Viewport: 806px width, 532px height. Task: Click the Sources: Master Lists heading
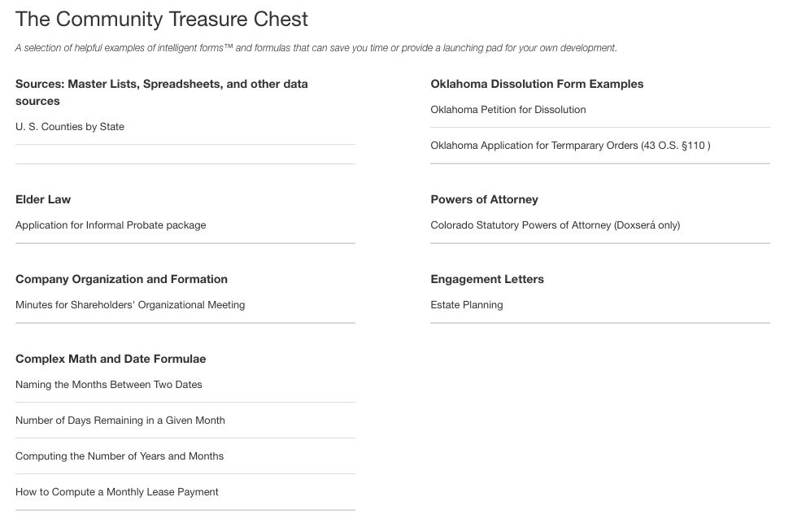pos(161,93)
